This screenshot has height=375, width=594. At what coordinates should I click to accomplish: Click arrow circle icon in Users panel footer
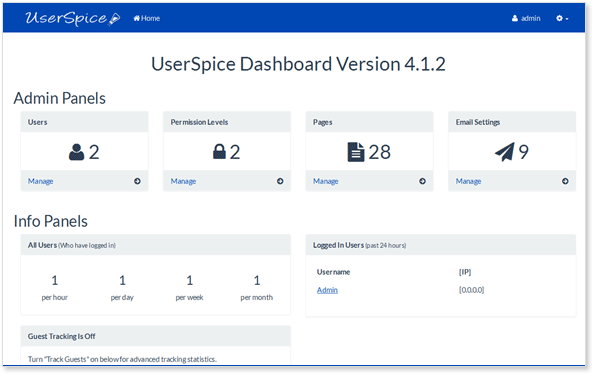pyautogui.click(x=137, y=181)
